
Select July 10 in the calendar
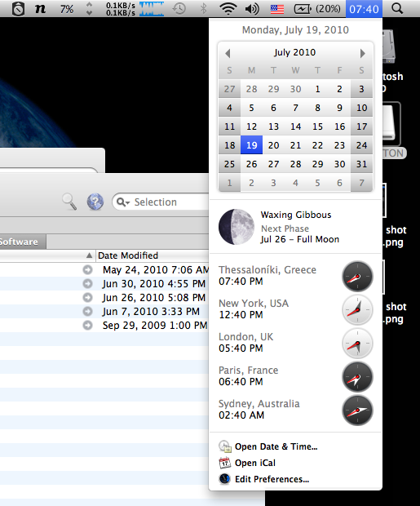click(361, 108)
